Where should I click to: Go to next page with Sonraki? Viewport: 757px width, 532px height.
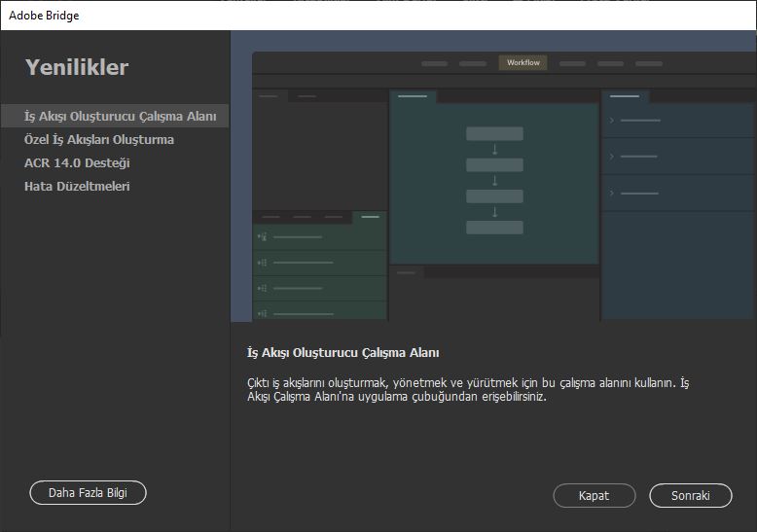click(691, 496)
